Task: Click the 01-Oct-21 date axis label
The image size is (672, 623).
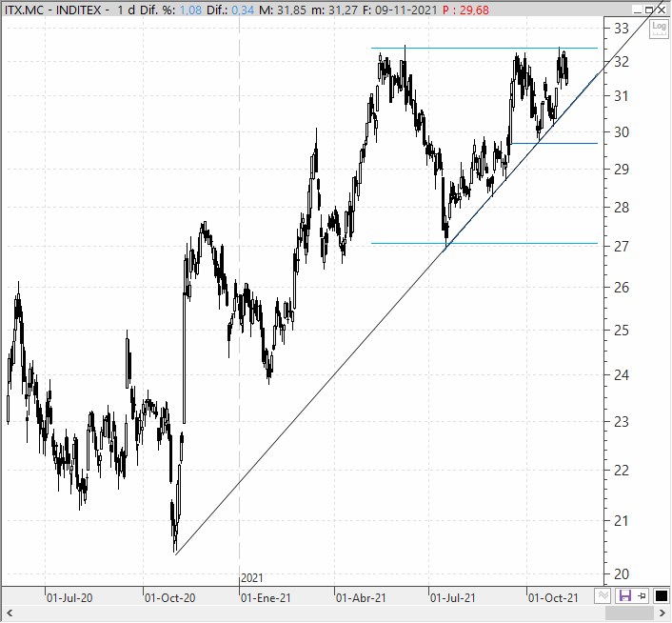Action: point(553,597)
